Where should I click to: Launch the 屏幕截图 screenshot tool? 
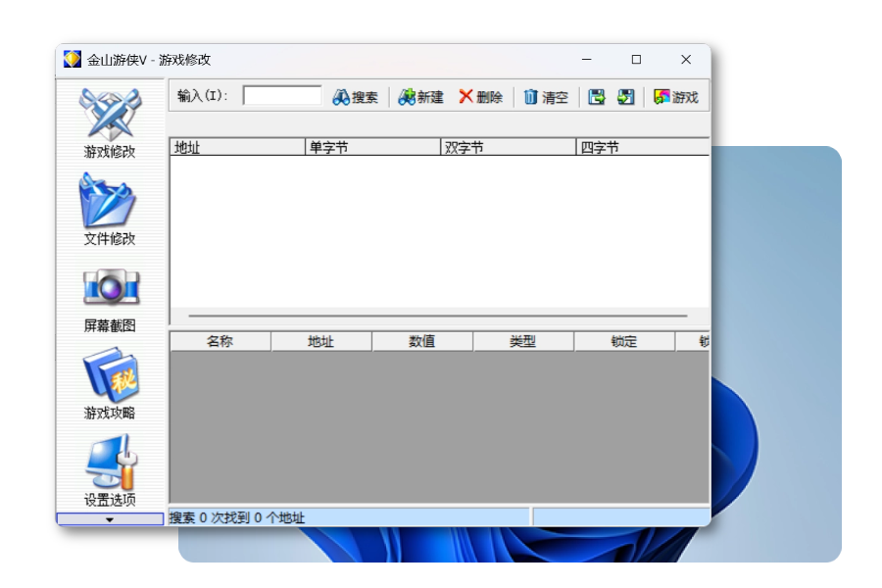110,301
